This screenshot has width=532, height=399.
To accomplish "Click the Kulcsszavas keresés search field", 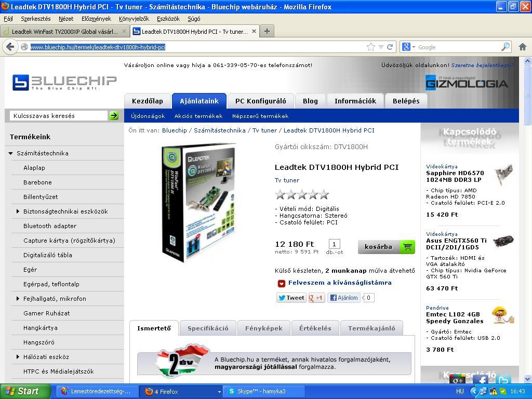I will click(58, 116).
